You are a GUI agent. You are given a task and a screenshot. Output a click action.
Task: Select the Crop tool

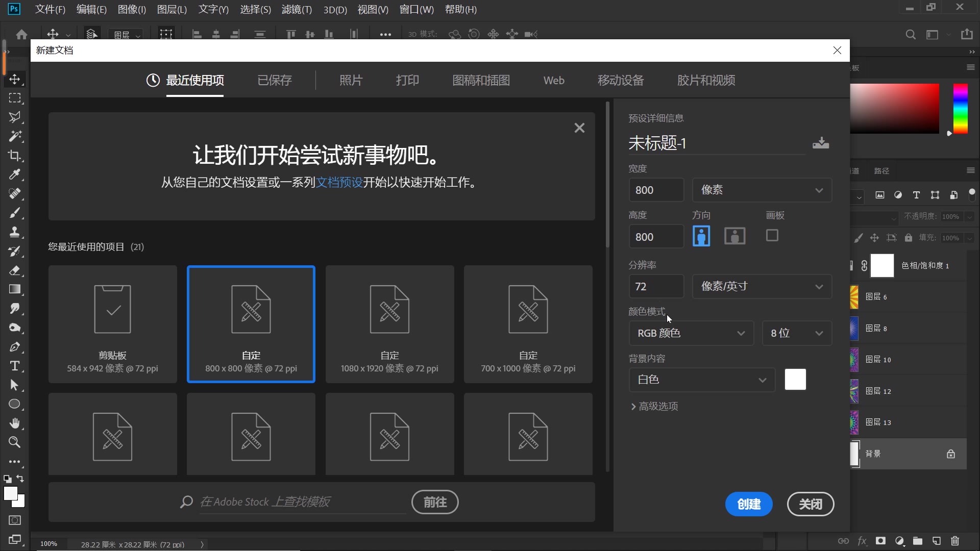point(14,156)
